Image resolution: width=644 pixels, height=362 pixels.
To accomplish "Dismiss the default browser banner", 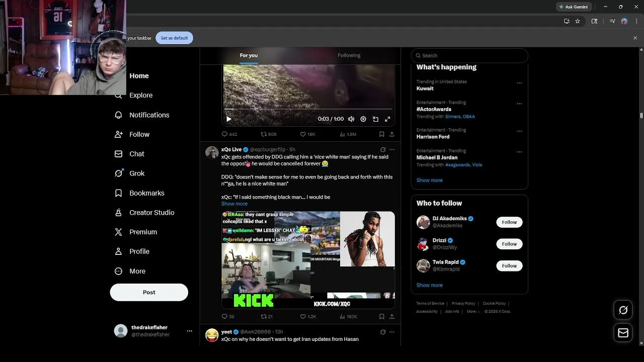I will click(635, 38).
